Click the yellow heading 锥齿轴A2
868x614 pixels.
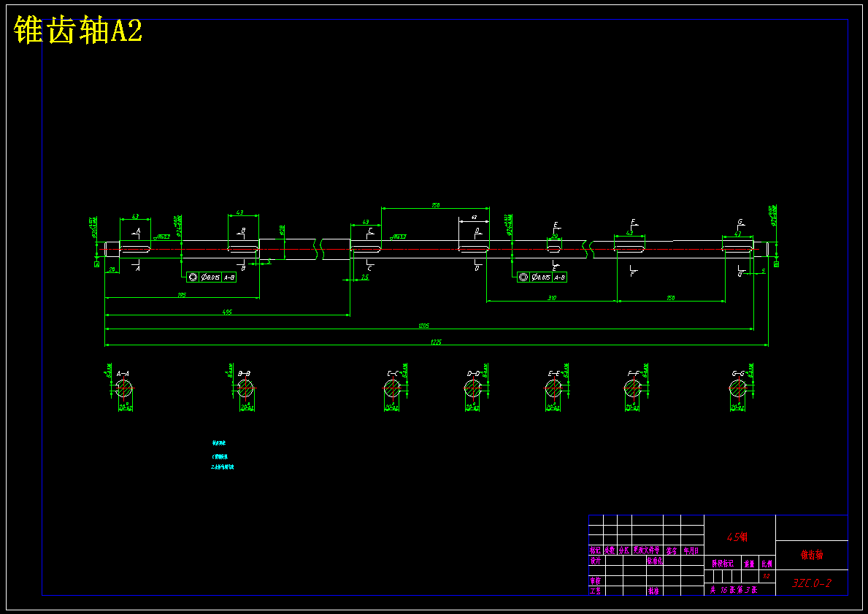78,30
